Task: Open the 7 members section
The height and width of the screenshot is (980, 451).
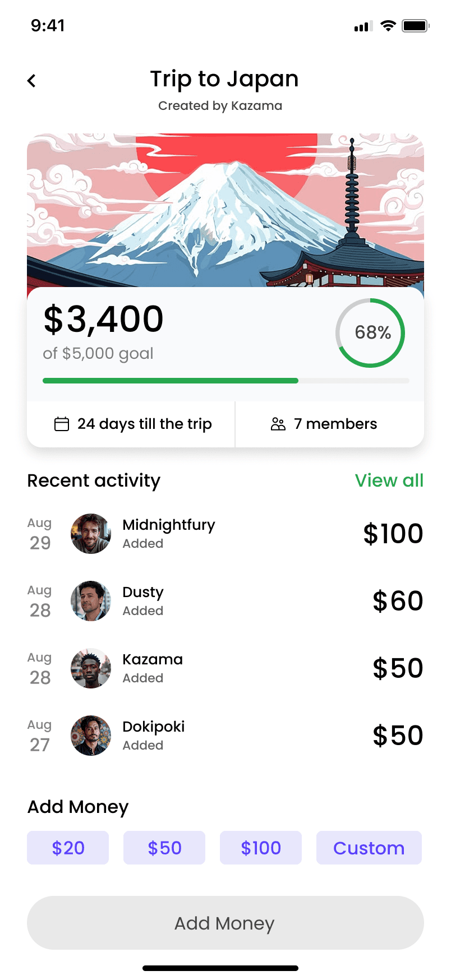Action: click(330, 424)
